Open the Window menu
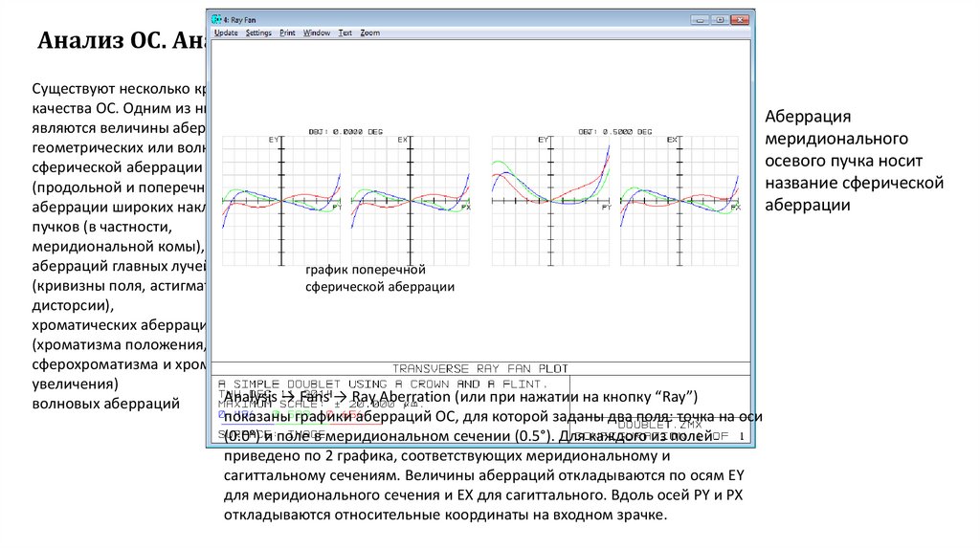Image resolution: width=980 pixels, height=549 pixels. (316, 33)
